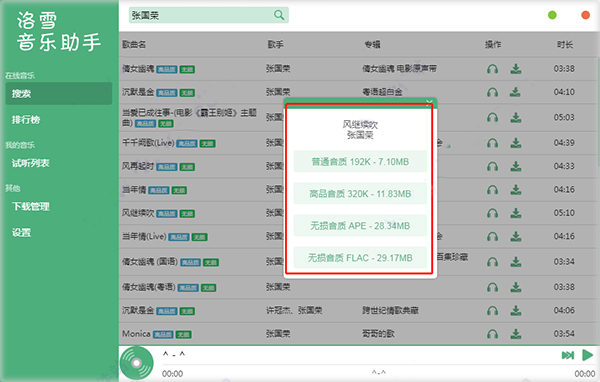Click the 时长 column header
Screen dimensions: 600x382
click(x=565, y=45)
